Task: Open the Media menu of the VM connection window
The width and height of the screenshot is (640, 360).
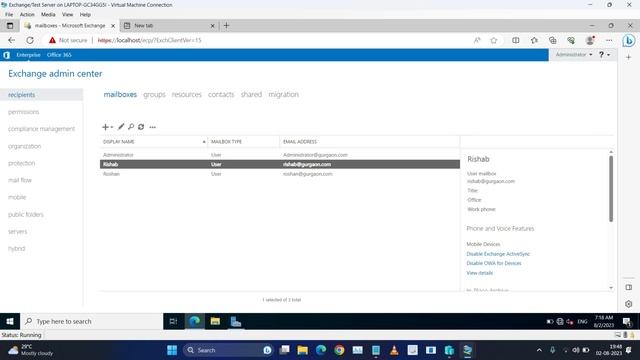Action: coord(48,14)
